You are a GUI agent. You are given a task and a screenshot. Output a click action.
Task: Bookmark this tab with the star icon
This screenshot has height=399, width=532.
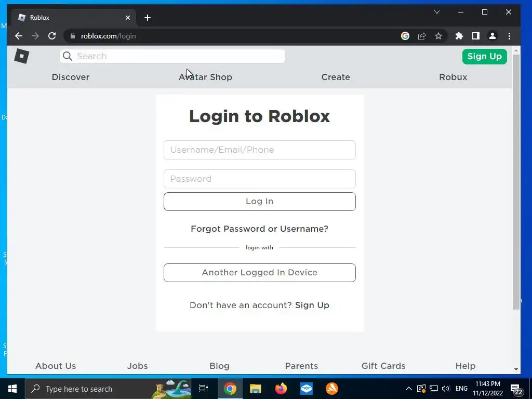pos(438,36)
